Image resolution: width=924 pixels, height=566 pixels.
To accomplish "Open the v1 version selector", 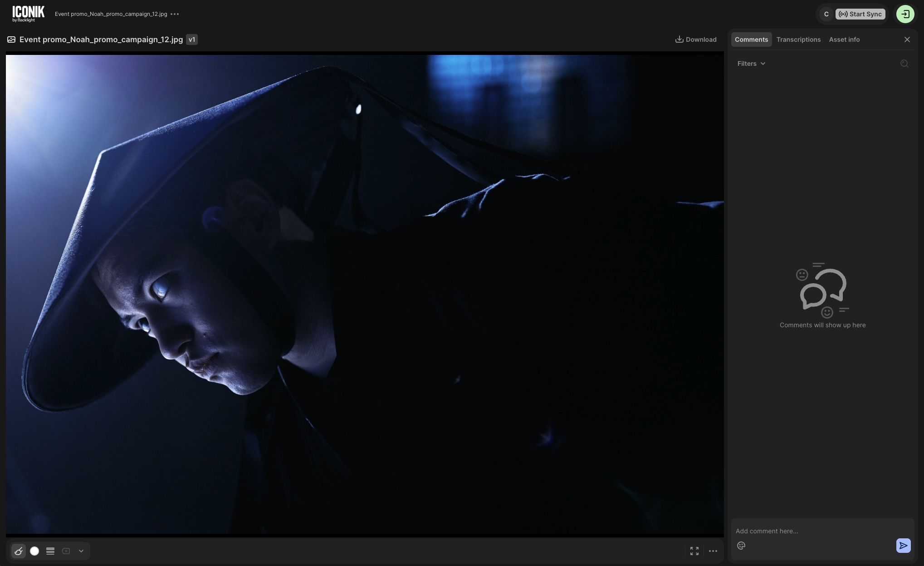I will point(192,39).
